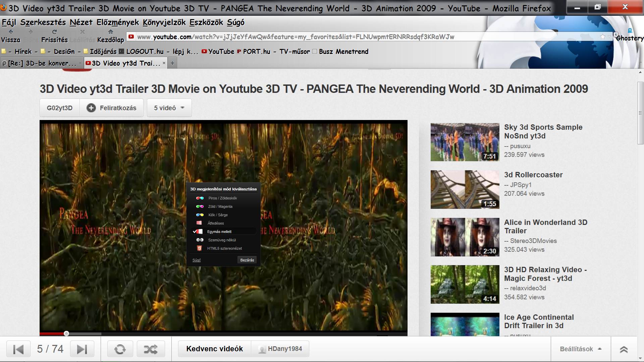Skip to next playlist video
This screenshot has width=644, height=362.
(x=82, y=349)
